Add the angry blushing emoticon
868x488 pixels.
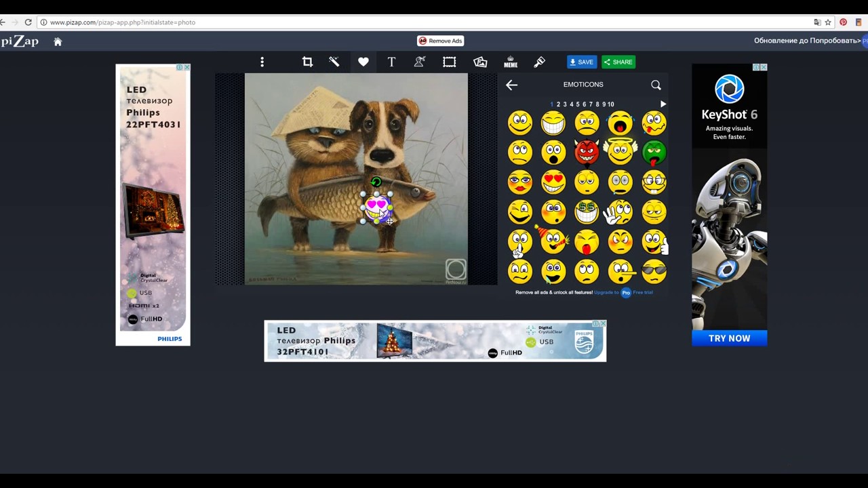coord(620,242)
